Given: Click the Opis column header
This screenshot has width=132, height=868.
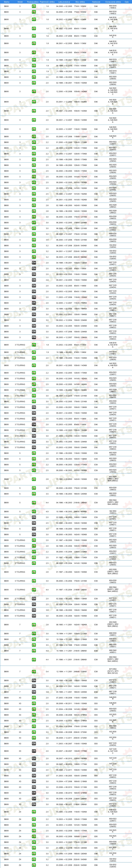Looking at the screenshot, I should [127, 2].
